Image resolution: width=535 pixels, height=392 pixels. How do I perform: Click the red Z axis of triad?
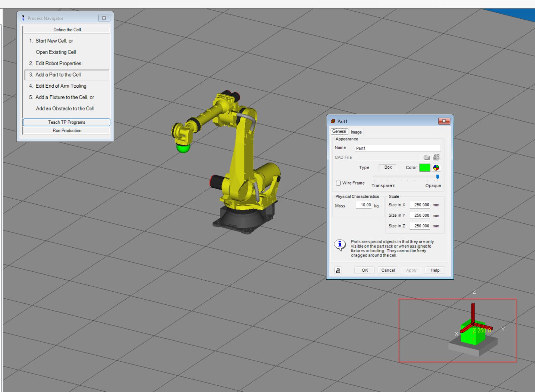point(473,313)
